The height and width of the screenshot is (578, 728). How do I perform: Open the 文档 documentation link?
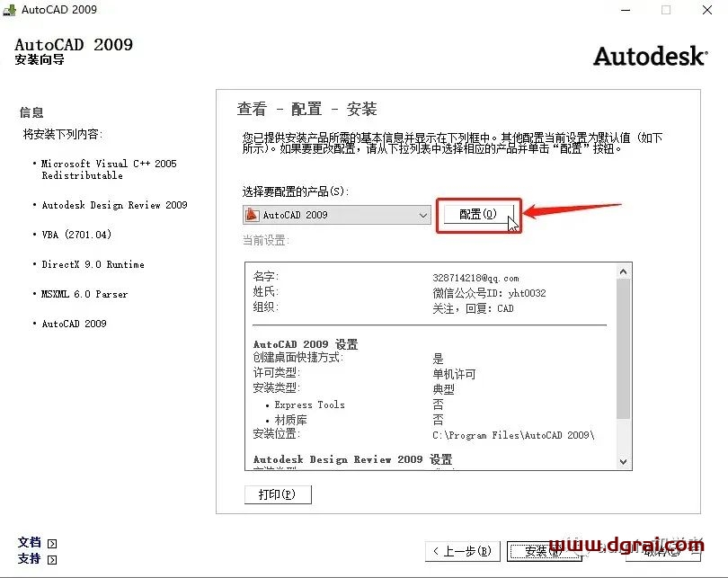(30, 542)
